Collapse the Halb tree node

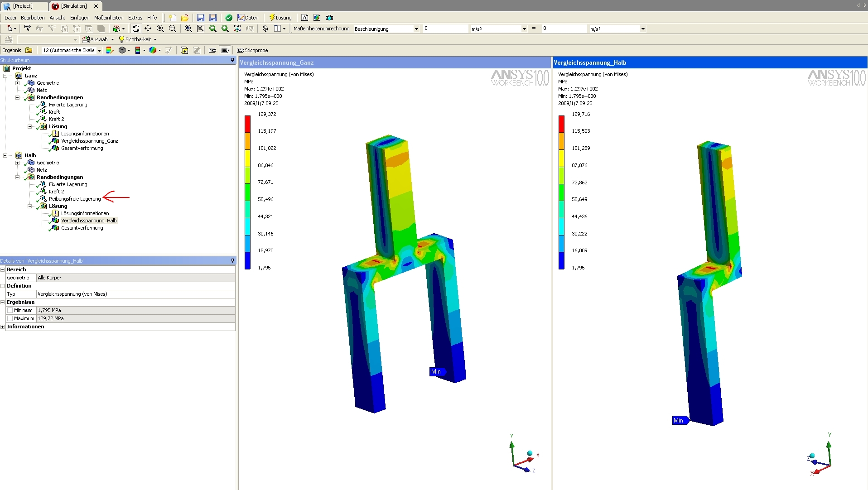[5, 155]
